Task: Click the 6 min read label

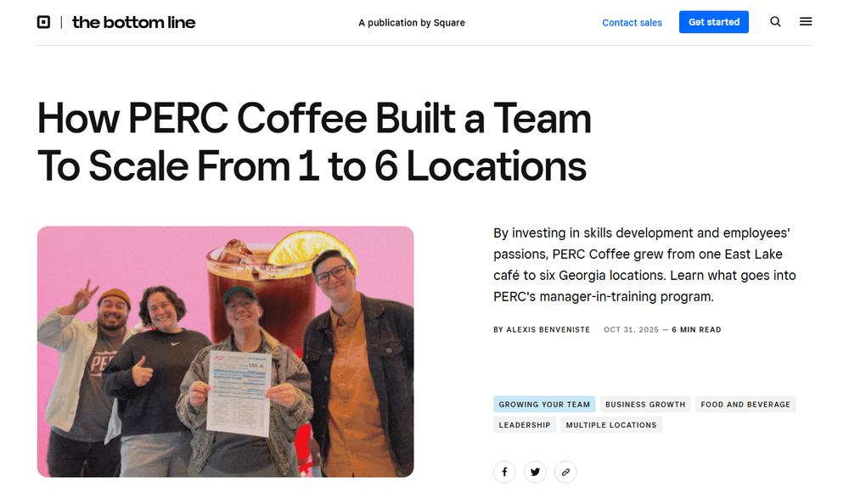Action: [x=696, y=330]
